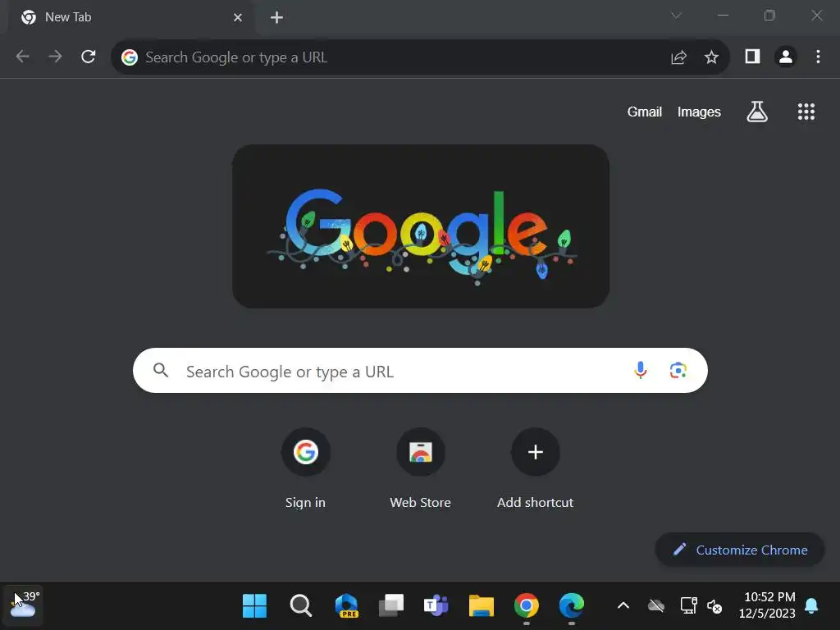Close the New Tab tab
Image resolution: width=840 pixels, height=630 pixels.
[x=238, y=18]
